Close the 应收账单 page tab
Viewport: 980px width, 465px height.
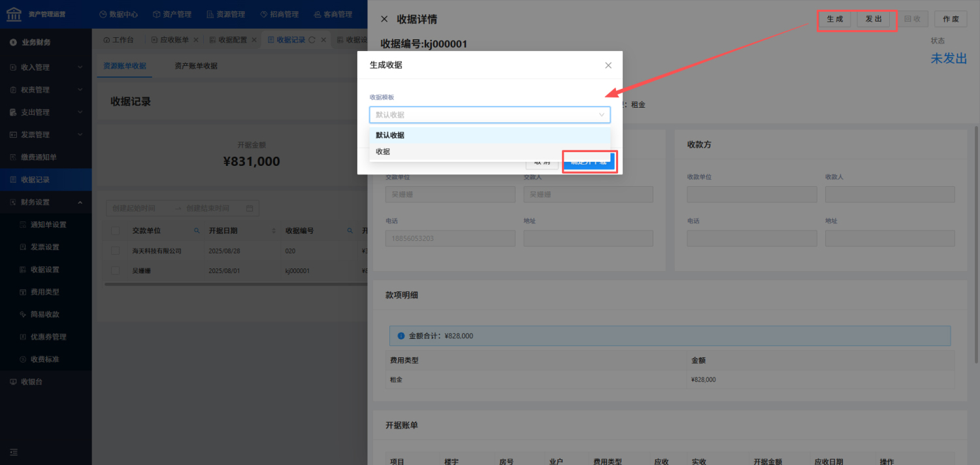(196, 40)
